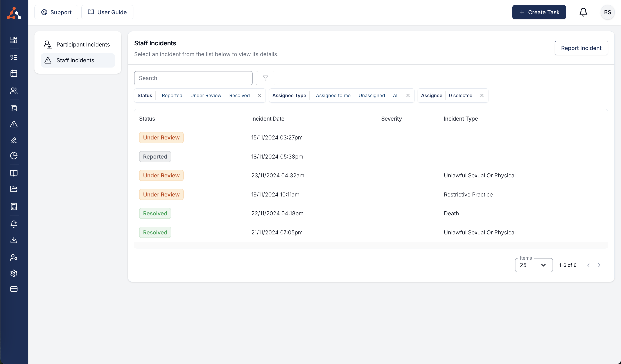Open the dashboard grid icon in sidebar
621x364 pixels.
(14, 40)
